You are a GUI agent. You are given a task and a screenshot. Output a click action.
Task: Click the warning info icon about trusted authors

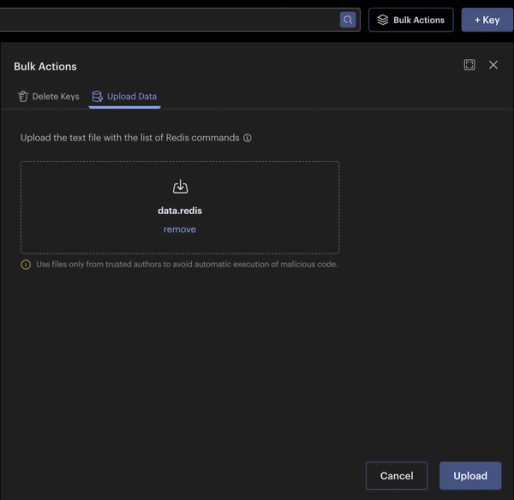26,265
